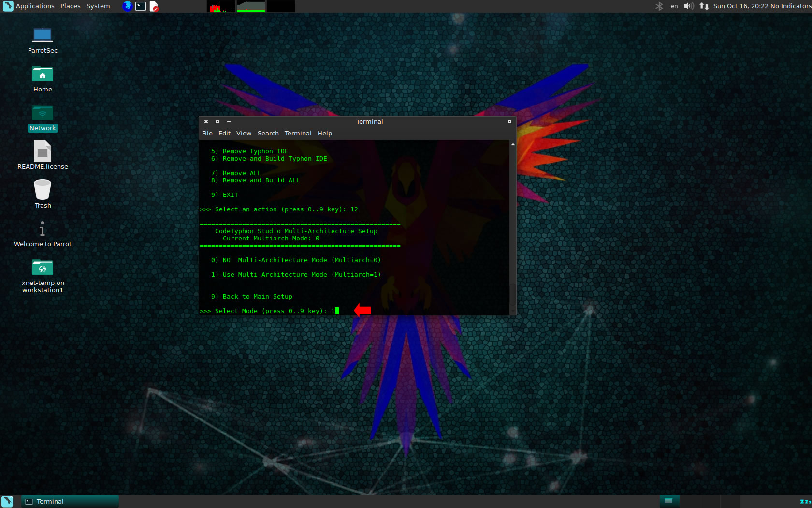Launch terminal from the top panel icon

(141, 6)
